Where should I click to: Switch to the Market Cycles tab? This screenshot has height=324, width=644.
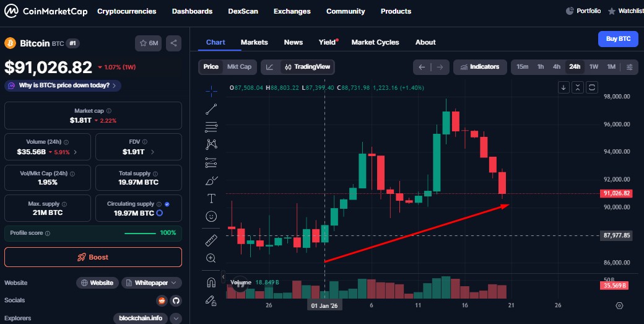click(375, 42)
